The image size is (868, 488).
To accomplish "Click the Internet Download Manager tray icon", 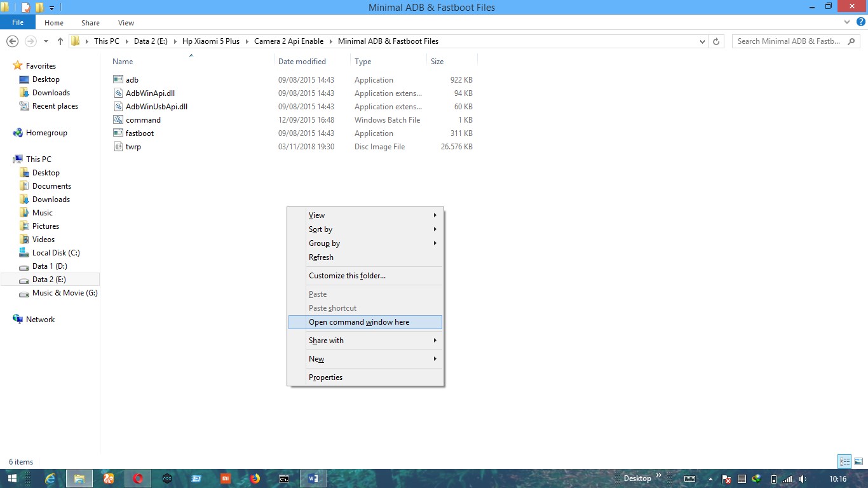I will 757,479.
